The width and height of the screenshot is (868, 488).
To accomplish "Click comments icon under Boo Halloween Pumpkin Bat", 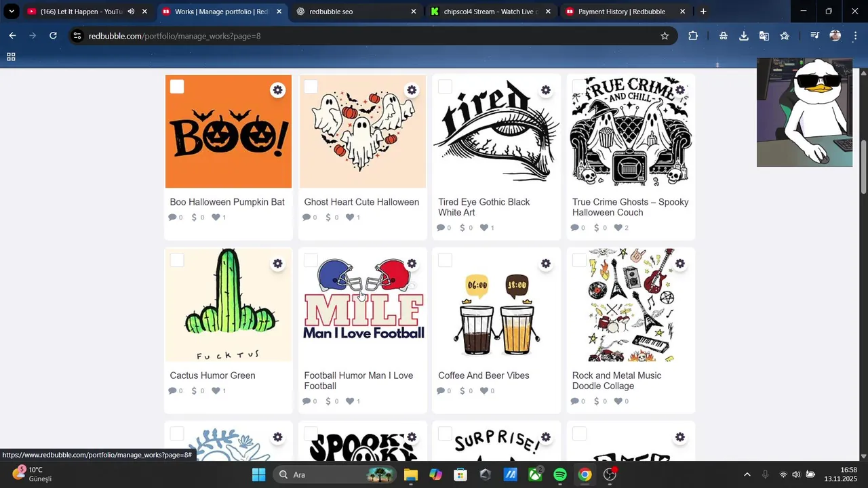I will tap(173, 218).
